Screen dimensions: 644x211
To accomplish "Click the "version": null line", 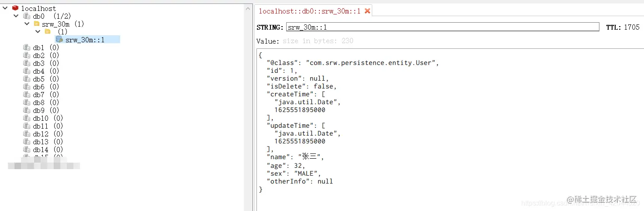I will pyautogui.click(x=298, y=78).
